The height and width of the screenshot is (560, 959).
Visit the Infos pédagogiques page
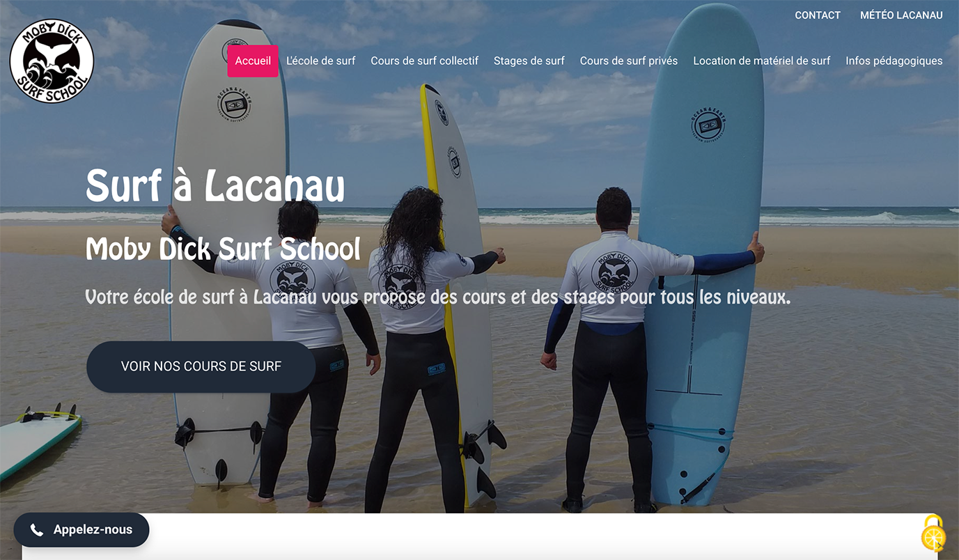point(894,61)
